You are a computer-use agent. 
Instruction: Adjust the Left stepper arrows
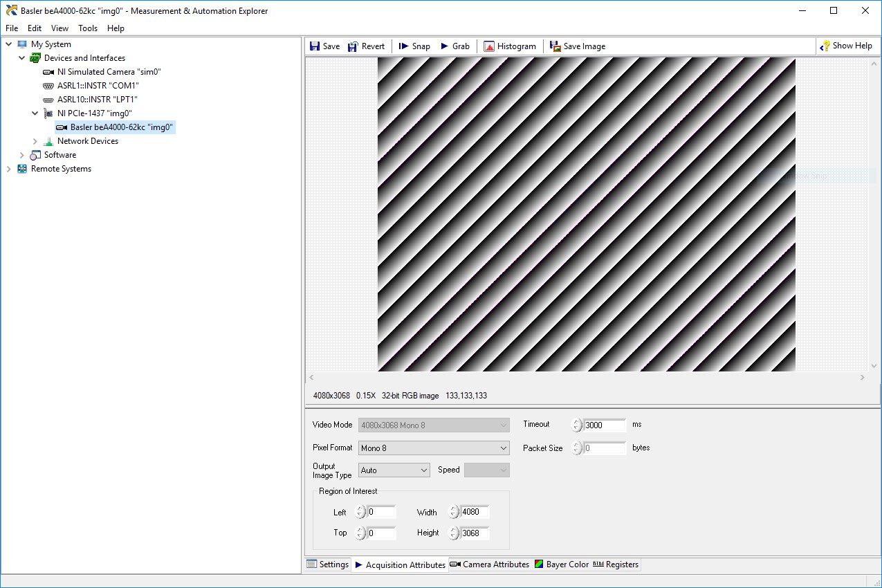360,513
